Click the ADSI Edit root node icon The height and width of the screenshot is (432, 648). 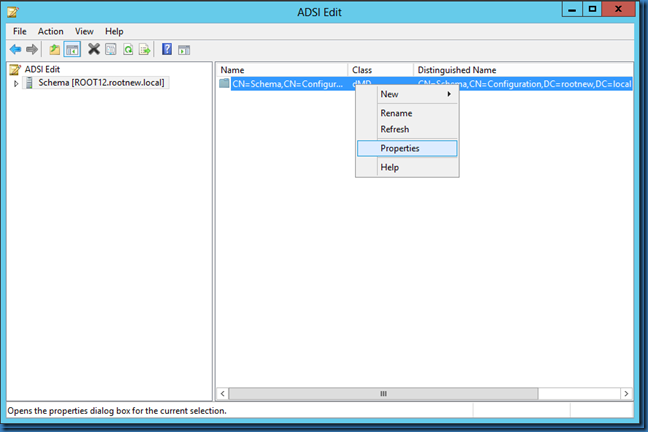pyautogui.click(x=15, y=69)
